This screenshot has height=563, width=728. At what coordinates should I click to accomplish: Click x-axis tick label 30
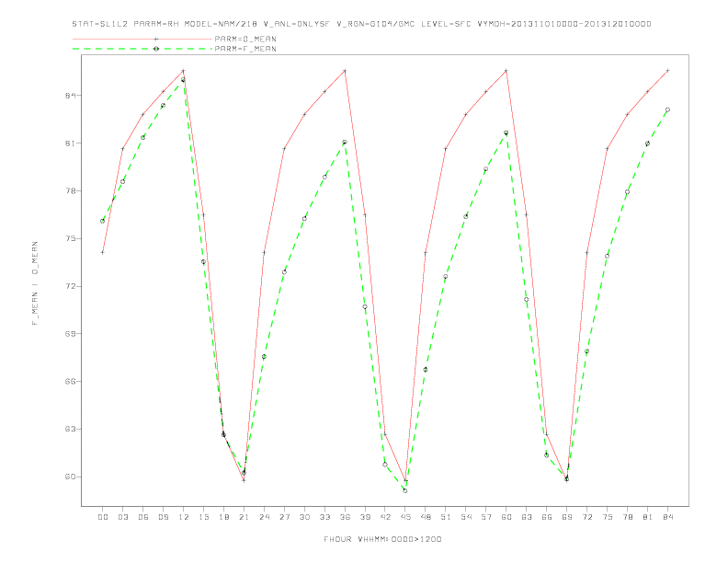click(x=304, y=517)
